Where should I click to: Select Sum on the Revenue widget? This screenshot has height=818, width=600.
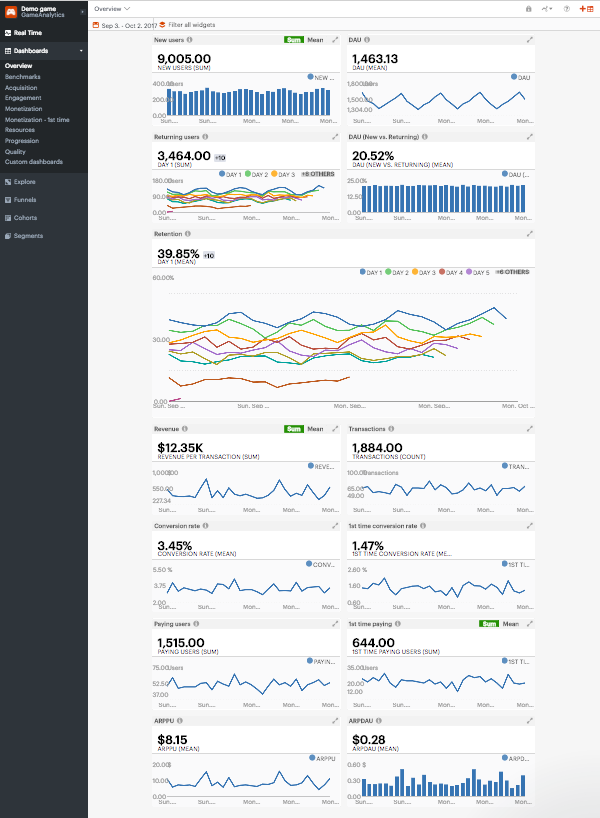[293, 428]
